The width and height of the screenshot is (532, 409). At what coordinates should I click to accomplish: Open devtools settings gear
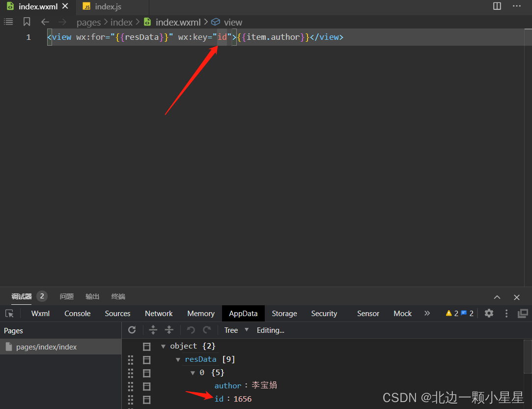coord(489,313)
